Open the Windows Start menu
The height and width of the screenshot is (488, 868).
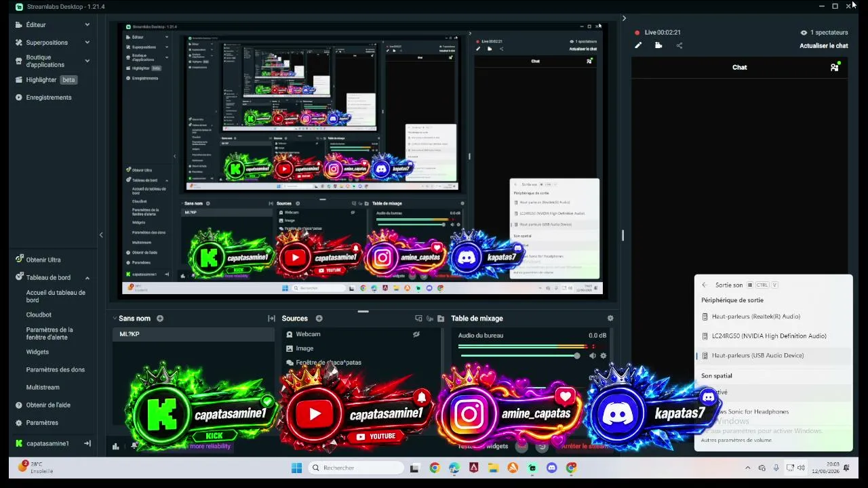[x=296, y=468]
